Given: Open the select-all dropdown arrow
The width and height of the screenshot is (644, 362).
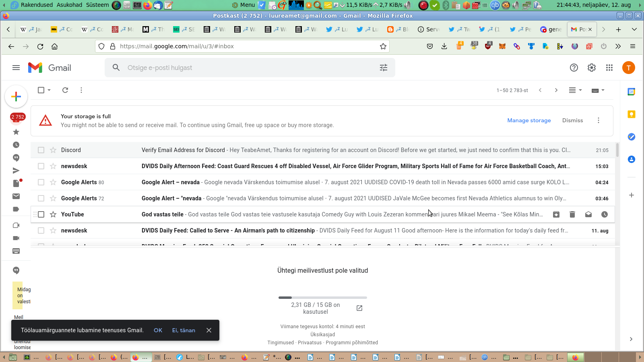Looking at the screenshot, I should [49, 90].
